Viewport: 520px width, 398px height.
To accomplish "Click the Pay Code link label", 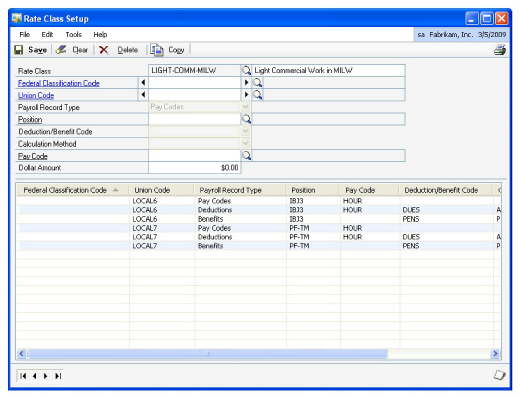I will pyautogui.click(x=33, y=156).
